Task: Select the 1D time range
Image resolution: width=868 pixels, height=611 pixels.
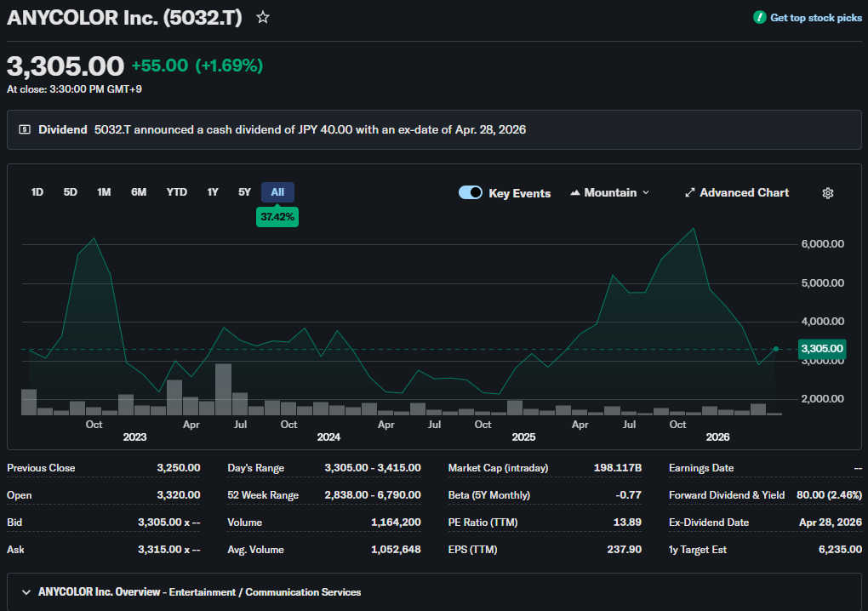Action: 37,192
